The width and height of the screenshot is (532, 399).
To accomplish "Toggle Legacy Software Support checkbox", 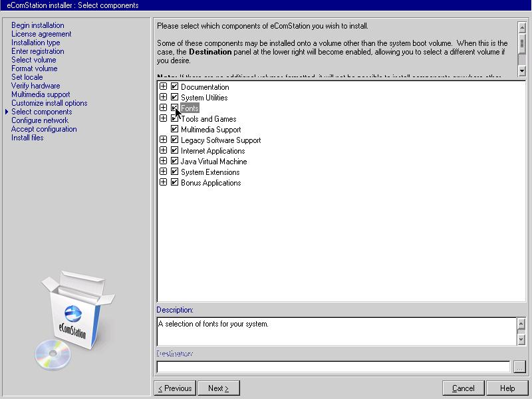I will coord(174,140).
